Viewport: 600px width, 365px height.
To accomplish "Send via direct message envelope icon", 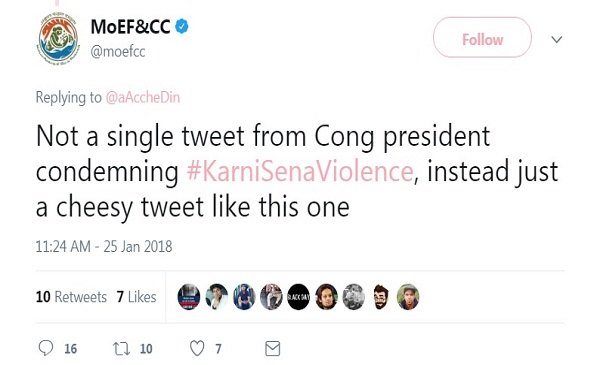I will coord(272,349).
